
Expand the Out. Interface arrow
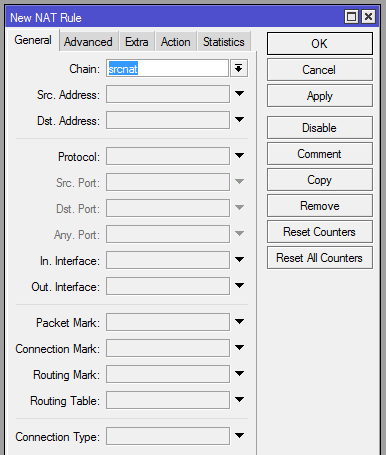click(x=239, y=286)
